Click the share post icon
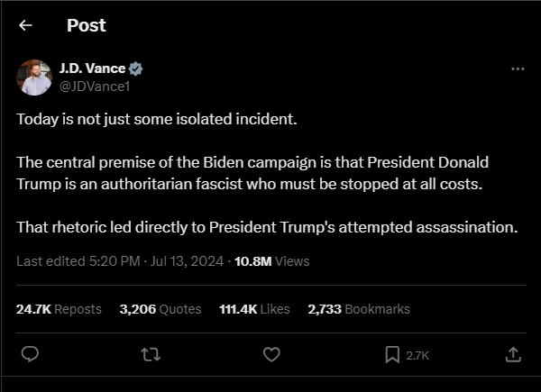The width and height of the screenshot is (541, 392). [x=512, y=355]
